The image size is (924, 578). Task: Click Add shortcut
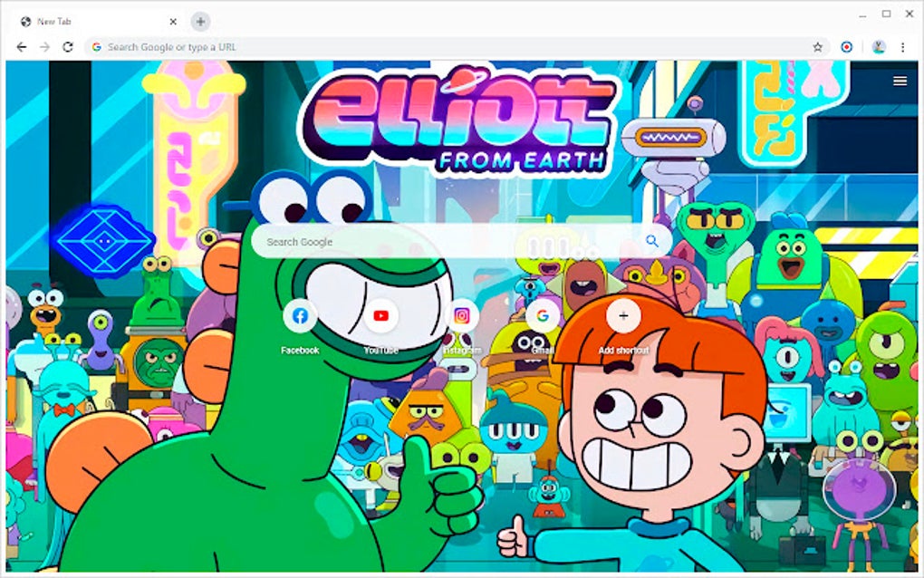[x=623, y=315]
